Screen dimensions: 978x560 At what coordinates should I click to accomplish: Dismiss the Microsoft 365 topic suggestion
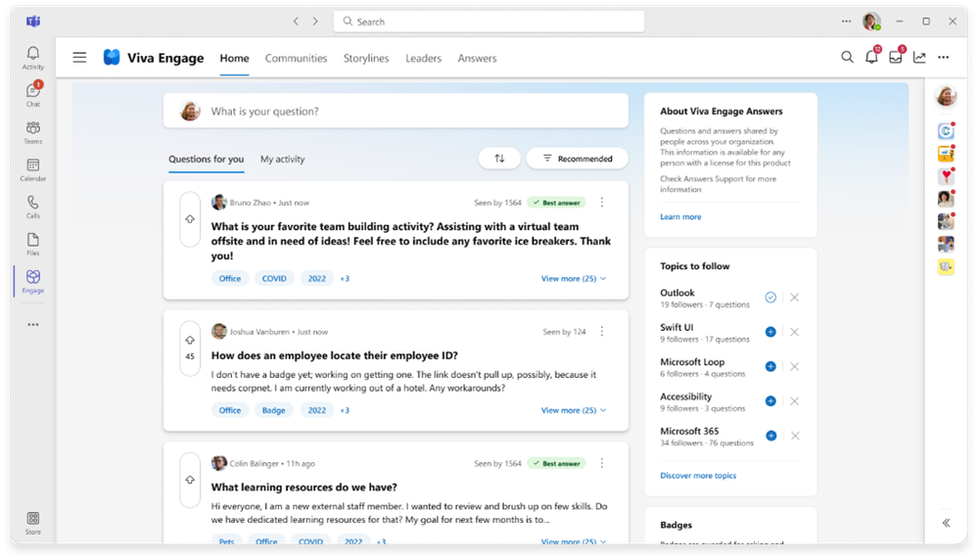tap(795, 436)
